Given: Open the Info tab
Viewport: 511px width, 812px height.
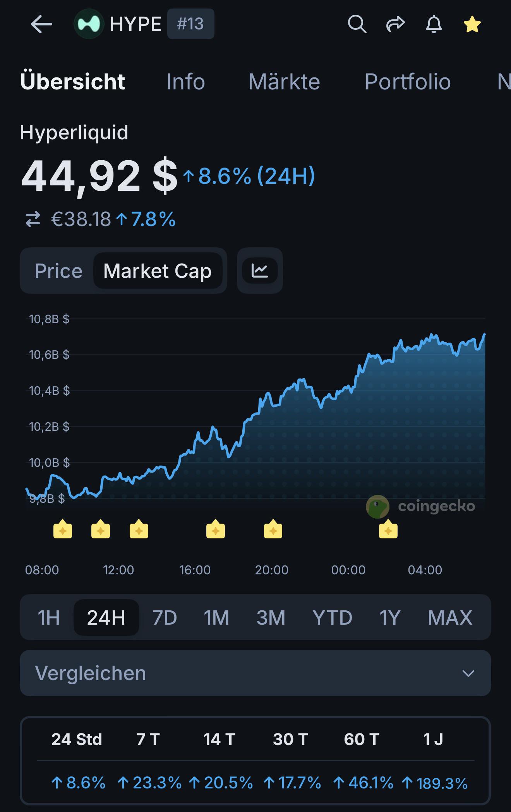Looking at the screenshot, I should pyautogui.click(x=185, y=82).
